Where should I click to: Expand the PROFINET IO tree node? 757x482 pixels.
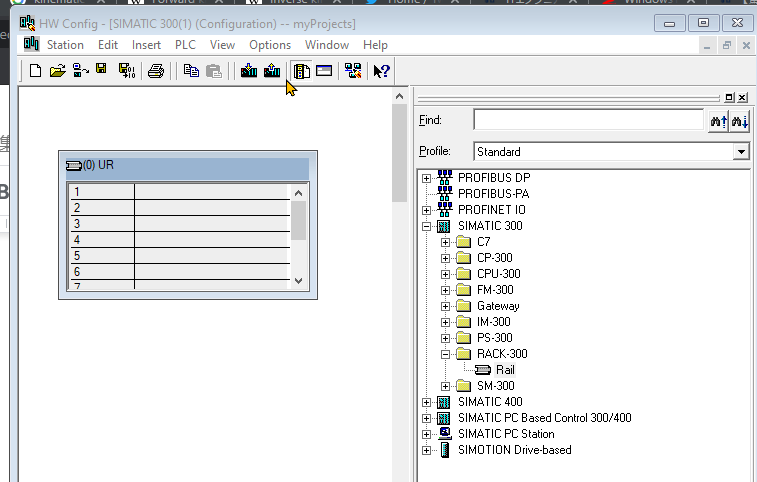(426, 210)
